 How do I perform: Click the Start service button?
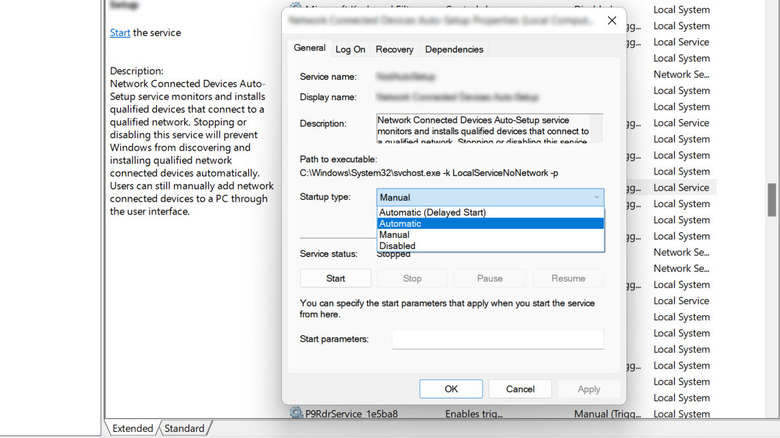tap(335, 278)
